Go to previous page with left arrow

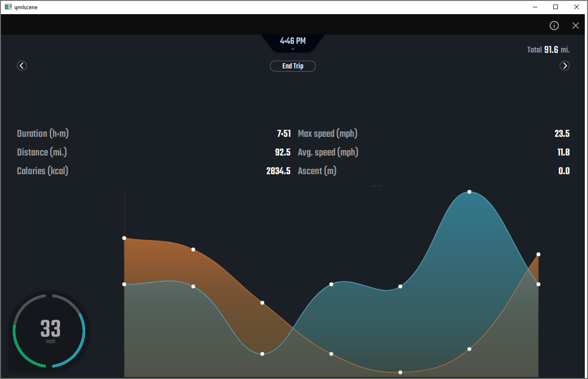(22, 66)
